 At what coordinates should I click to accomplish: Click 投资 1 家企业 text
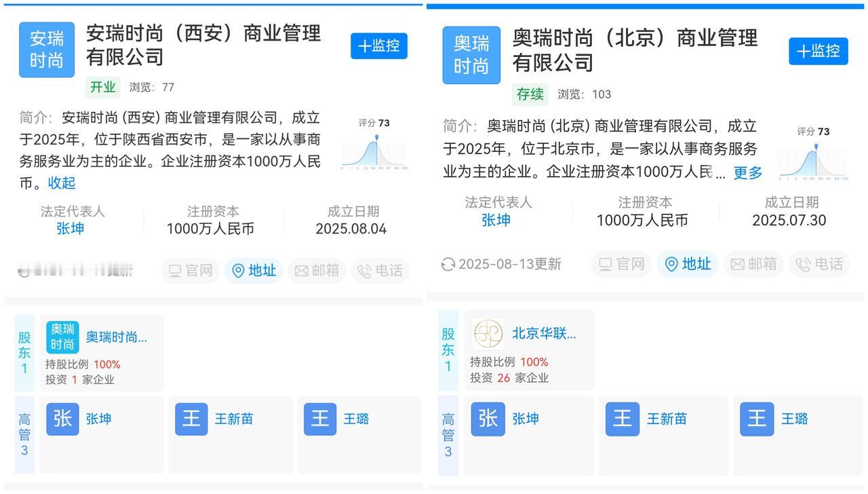(80, 379)
